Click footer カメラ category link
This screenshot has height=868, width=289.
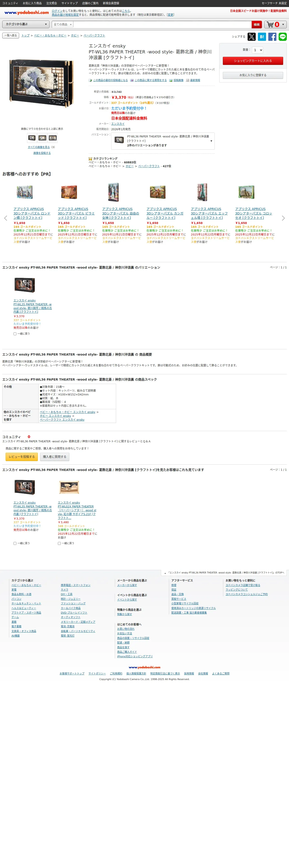point(65,590)
